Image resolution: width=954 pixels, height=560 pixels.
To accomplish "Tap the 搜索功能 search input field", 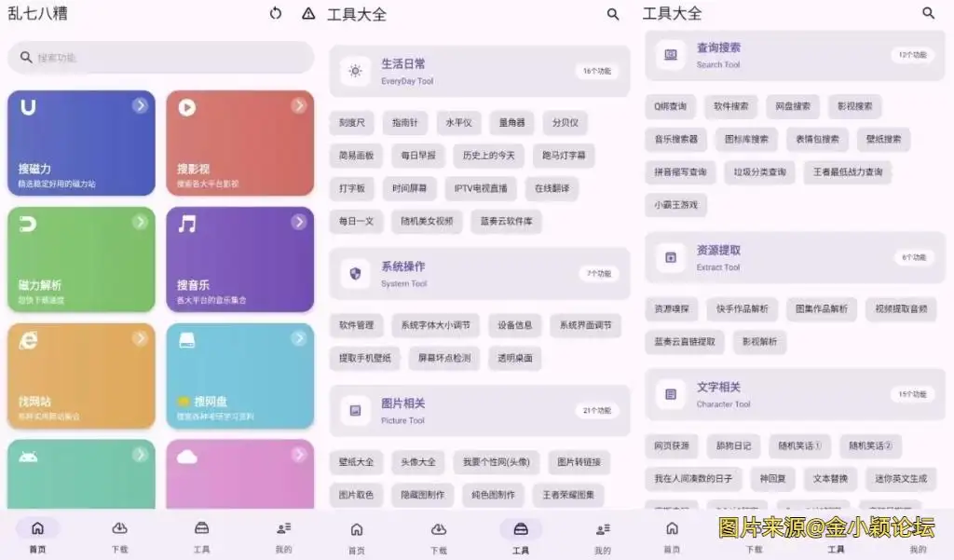I will [158, 57].
